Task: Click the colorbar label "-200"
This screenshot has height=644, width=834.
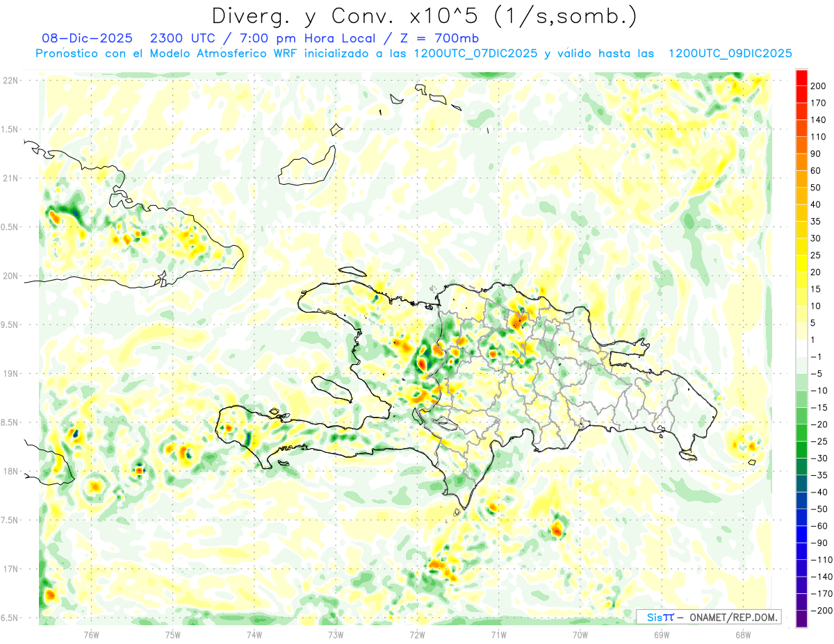Action: (x=821, y=611)
